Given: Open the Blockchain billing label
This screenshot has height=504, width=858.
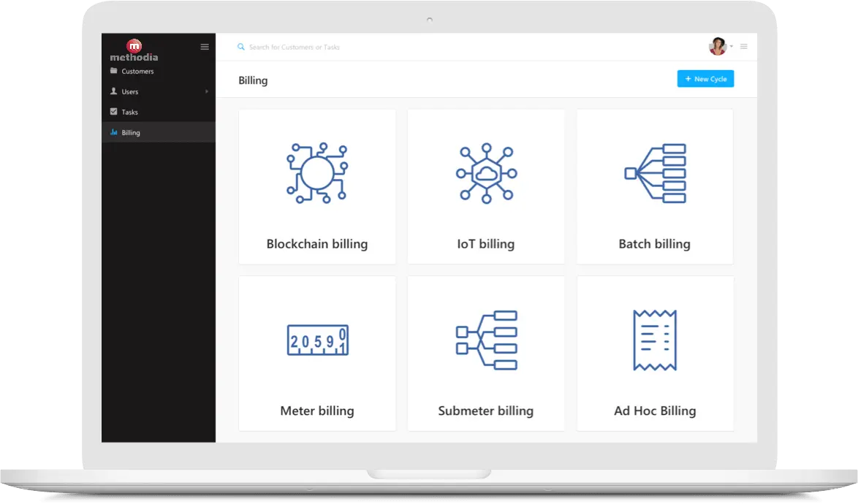Looking at the screenshot, I should point(317,244).
